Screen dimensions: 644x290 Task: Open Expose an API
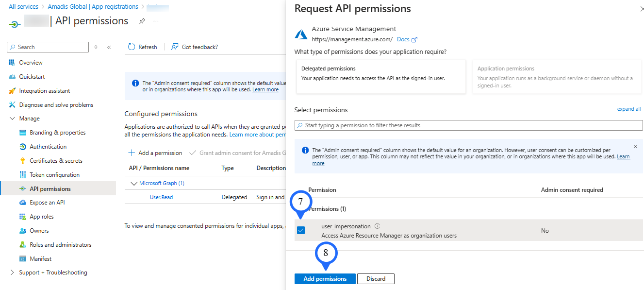pyautogui.click(x=47, y=203)
